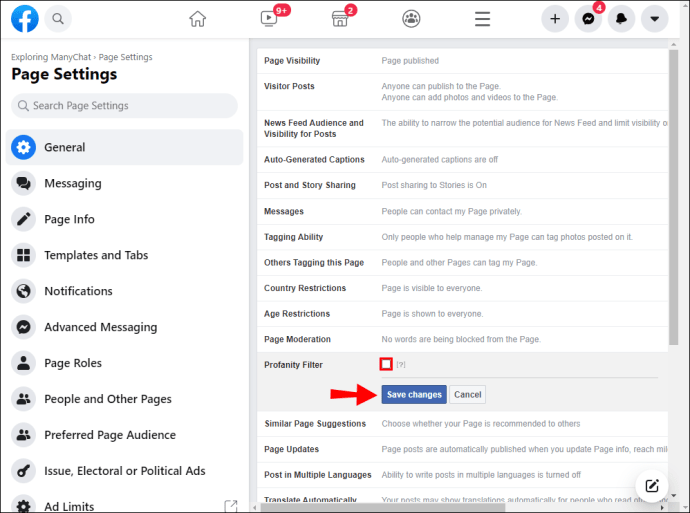This screenshot has width=690, height=513.
Task: Open Messaging settings section
Action: click(125, 183)
